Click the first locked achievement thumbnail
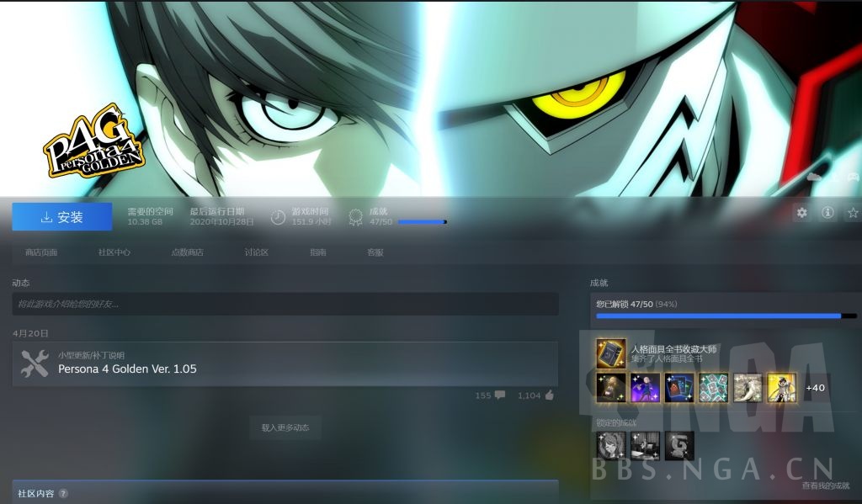This screenshot has width=862, height=504. pyautogui.click(x=610, y=446)
